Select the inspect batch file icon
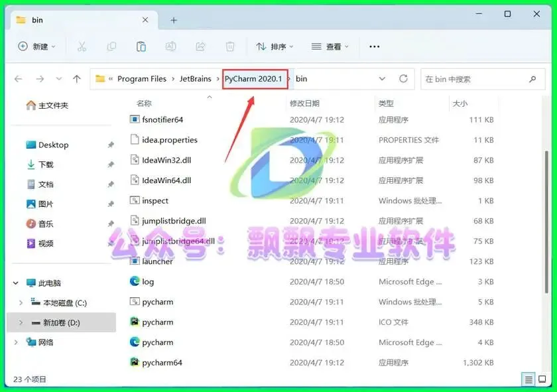This screenshot has width=557, height=392. pos(134,200)
